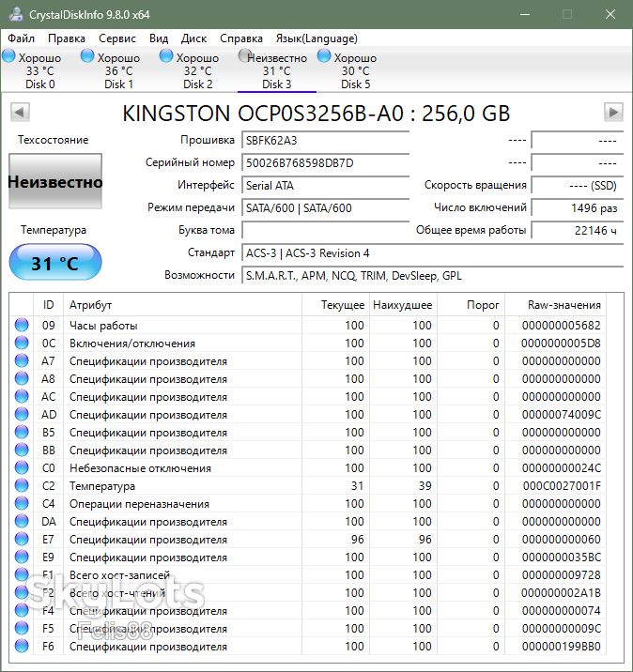This screenshot has width=633, height=672.
Task: Click the Текущее column header
Action: [x=336, y=305]
